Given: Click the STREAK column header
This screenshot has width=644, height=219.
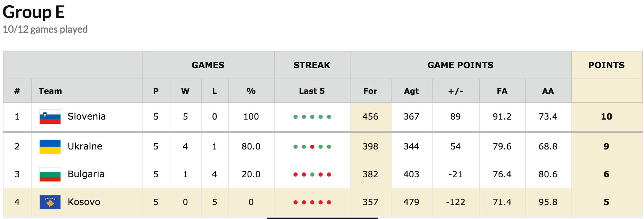Looking at the screenshot, I should [312, 65].
